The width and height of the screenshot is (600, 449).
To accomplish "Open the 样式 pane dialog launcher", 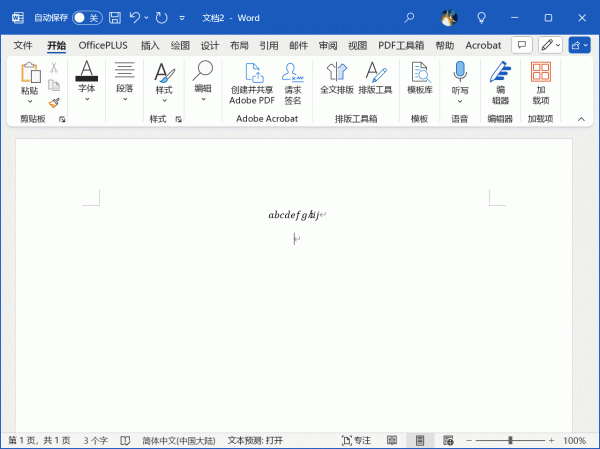I will (178, 119).
